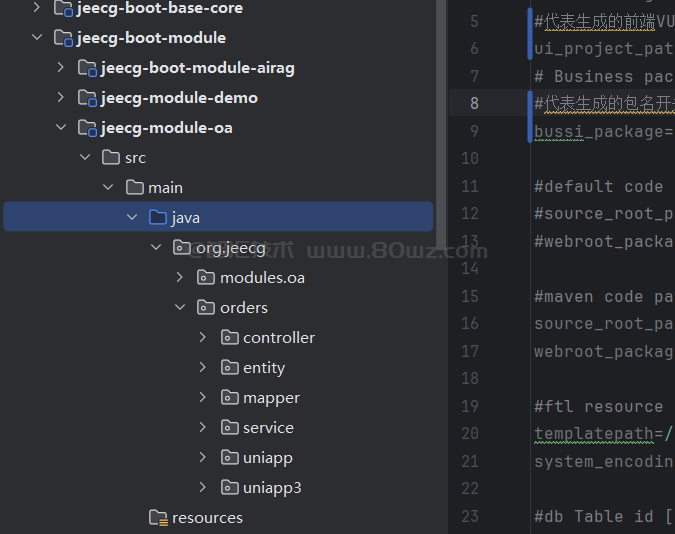Expand jeecg-boot-module-airag tree node
This screenshot has height=534, width=675.
coord(61,68)
